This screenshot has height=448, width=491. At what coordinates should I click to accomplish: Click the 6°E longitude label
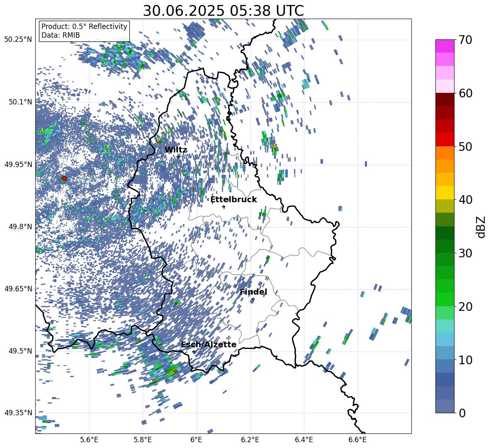(196, 440)
